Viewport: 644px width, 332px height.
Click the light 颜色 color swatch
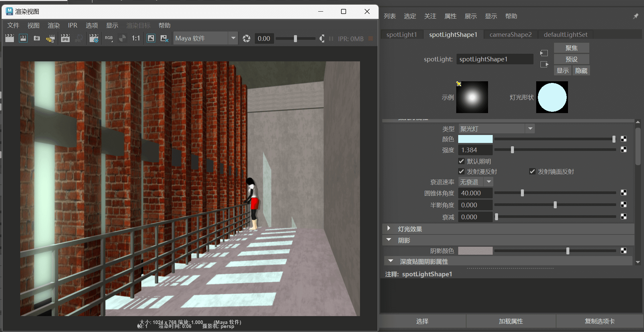[x=475, y=139]
